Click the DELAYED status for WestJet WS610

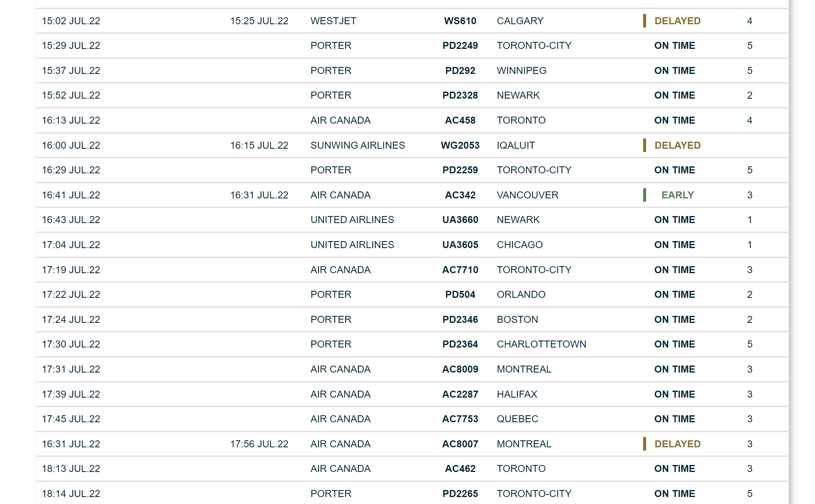click(x=677, y=21)
